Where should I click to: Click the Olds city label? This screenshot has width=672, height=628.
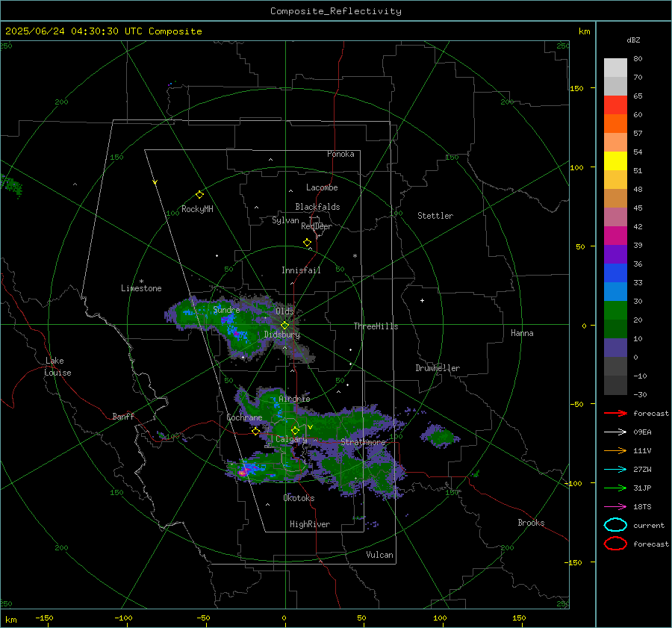point(284,311)
